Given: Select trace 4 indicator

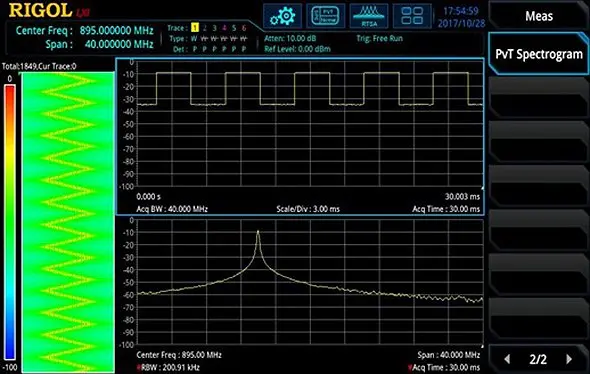Looking at the screenshot, I should [224, 28].
